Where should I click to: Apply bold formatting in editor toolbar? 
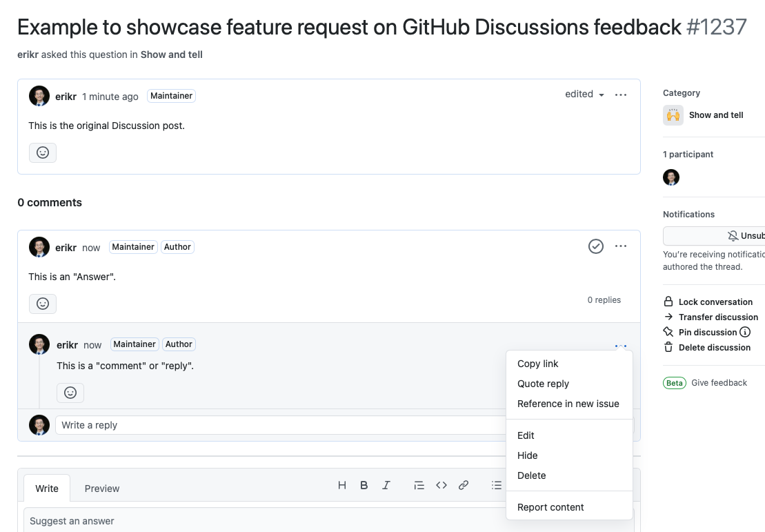click(x=364, y=485)
